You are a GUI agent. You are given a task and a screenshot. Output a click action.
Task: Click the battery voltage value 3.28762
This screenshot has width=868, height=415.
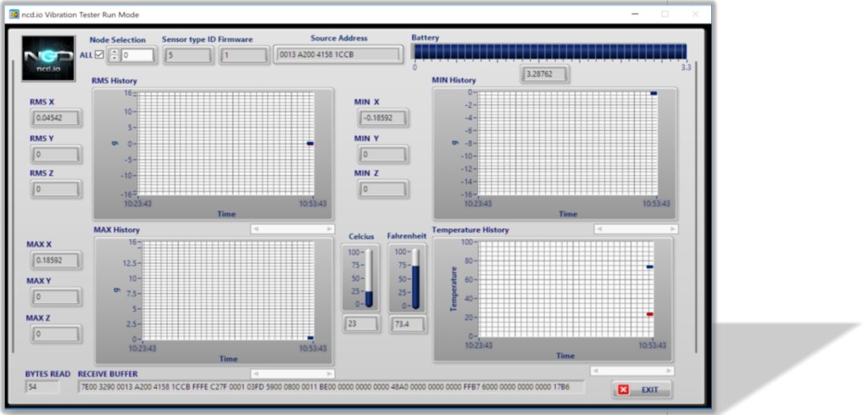click(545, 73)
